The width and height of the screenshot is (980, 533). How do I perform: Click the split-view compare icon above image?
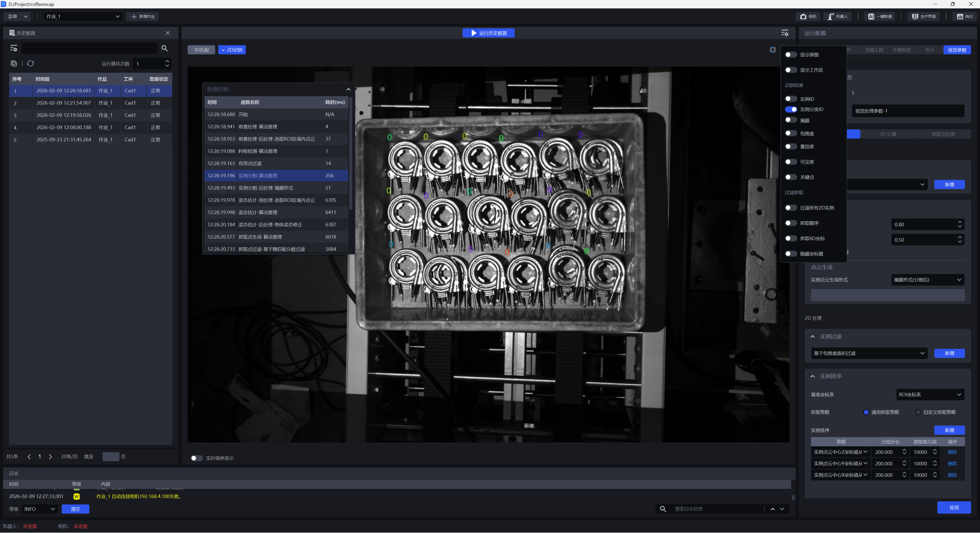(772, 50)
